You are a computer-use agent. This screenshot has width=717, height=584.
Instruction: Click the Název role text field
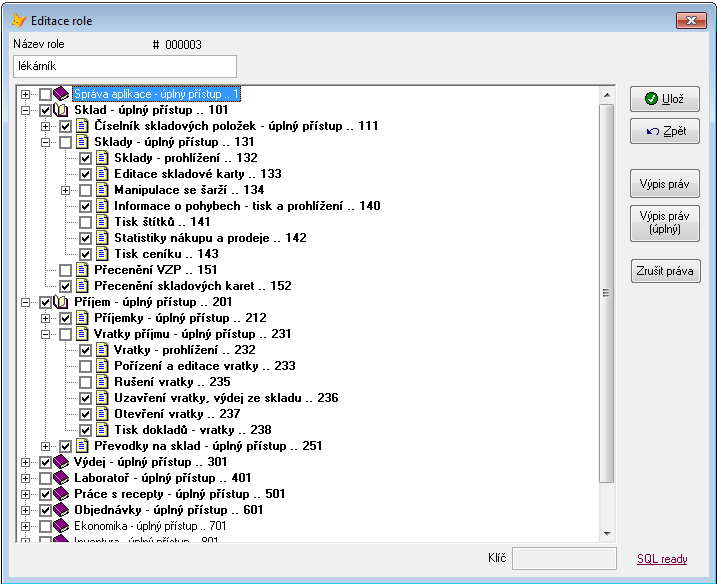(x=125, y=66)
